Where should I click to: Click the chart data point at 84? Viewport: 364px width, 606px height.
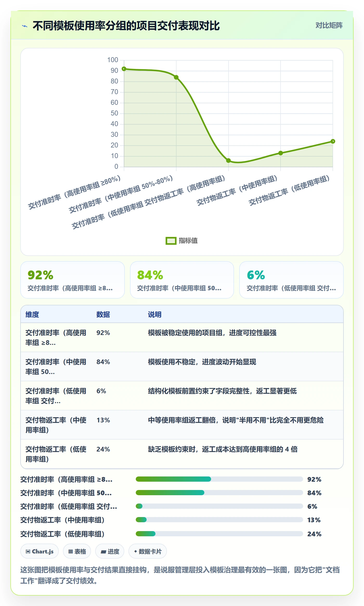[176, 78]
